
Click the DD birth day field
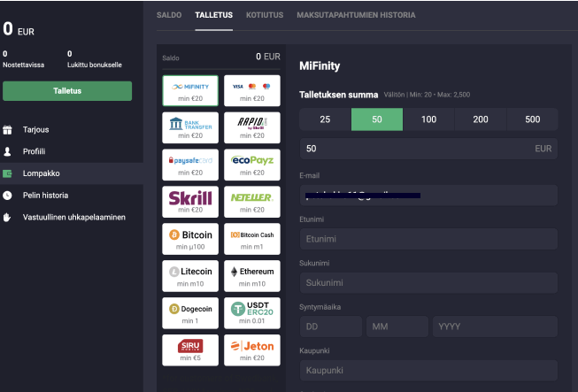(x=331, y=327)
